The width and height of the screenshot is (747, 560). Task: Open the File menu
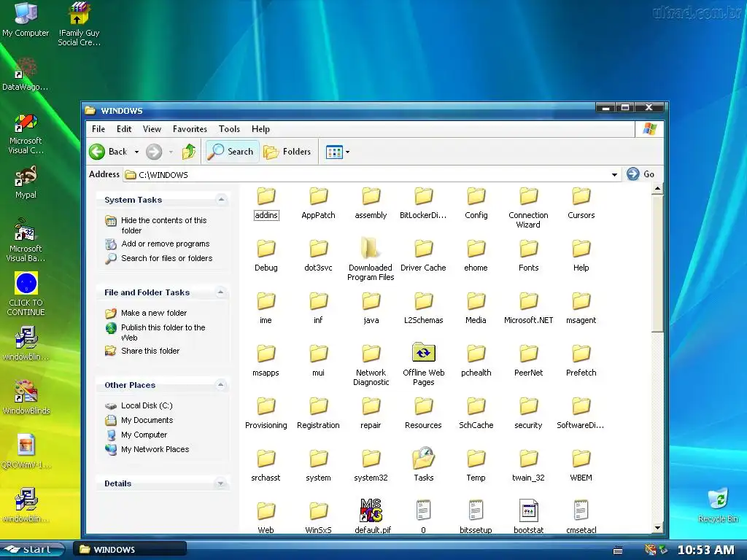click(98, 129)
